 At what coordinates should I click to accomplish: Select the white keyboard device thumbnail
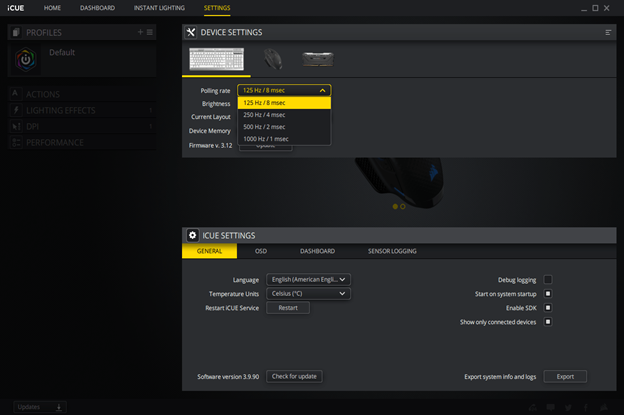(217, 59)
